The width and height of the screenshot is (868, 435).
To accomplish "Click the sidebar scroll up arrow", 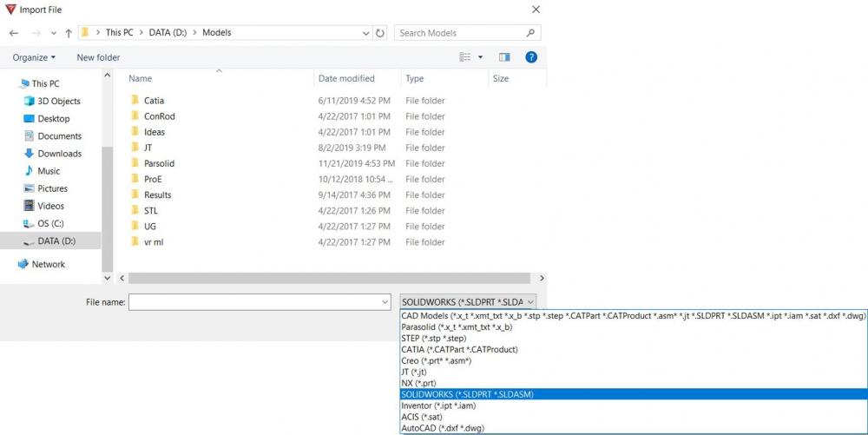I will [108, 76].
